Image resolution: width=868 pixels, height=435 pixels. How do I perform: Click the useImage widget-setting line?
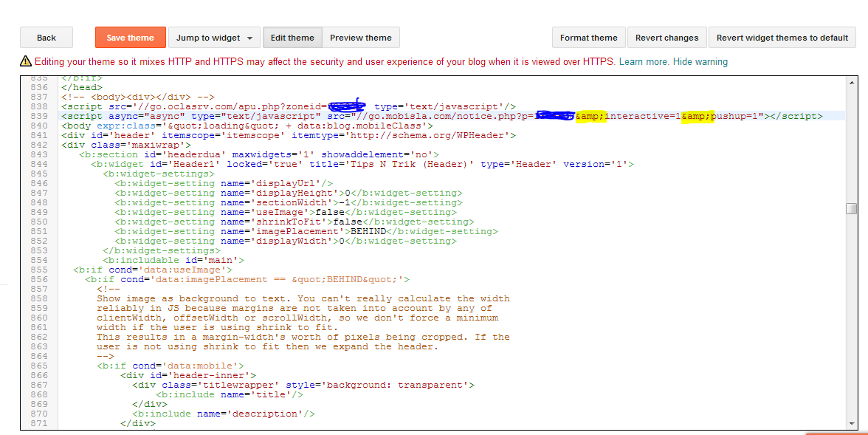[x=286, y=212]
